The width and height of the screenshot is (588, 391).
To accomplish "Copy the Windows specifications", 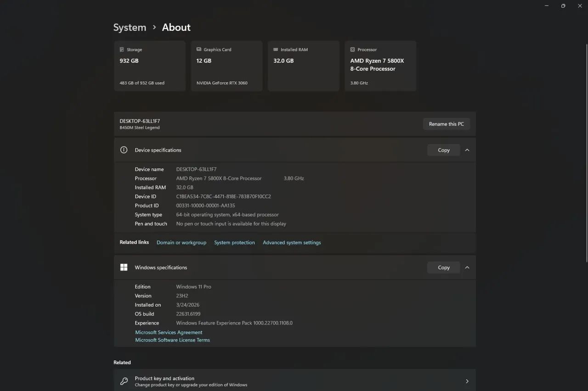I will 444,268.
